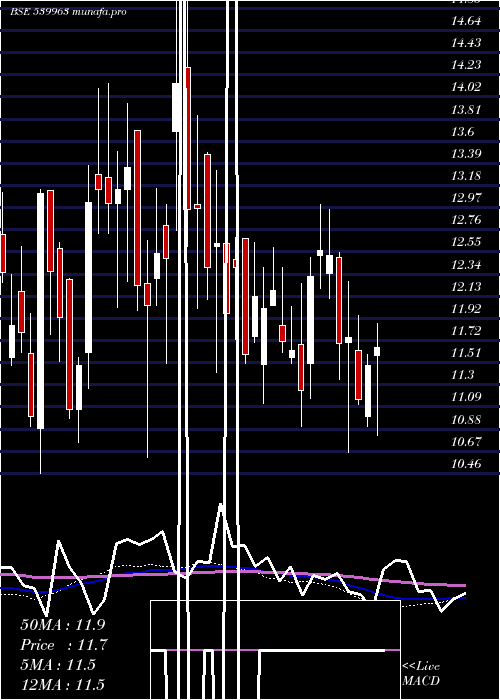Click the 10.67 price axis label
The width and height of the screenshot is (500, 700).
pos(467,442)
